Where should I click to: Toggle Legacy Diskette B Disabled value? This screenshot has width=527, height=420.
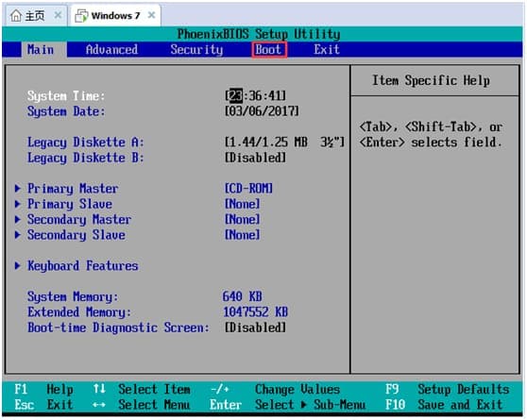click(x=255, y=158)
